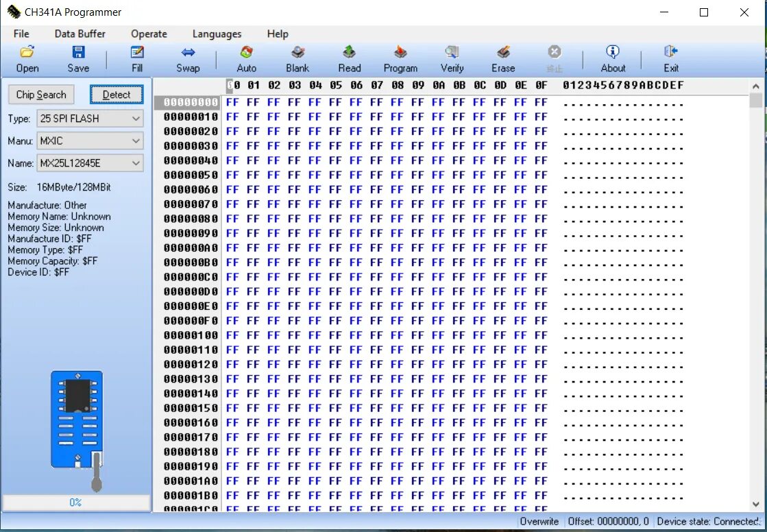
Task: Click the Memory Capacity: $FF text
Action: [52, 261]
